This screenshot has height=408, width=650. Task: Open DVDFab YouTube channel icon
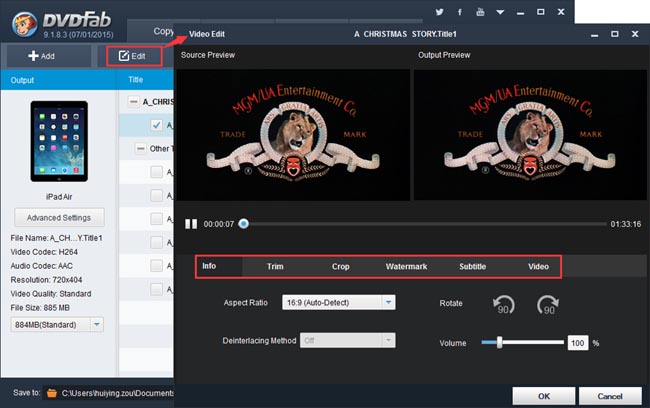[480, 12]
